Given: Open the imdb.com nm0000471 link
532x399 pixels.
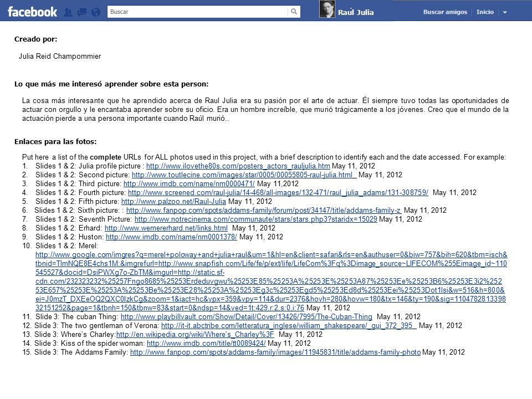Looking at the screenshot, I should [x=189, y=183].
